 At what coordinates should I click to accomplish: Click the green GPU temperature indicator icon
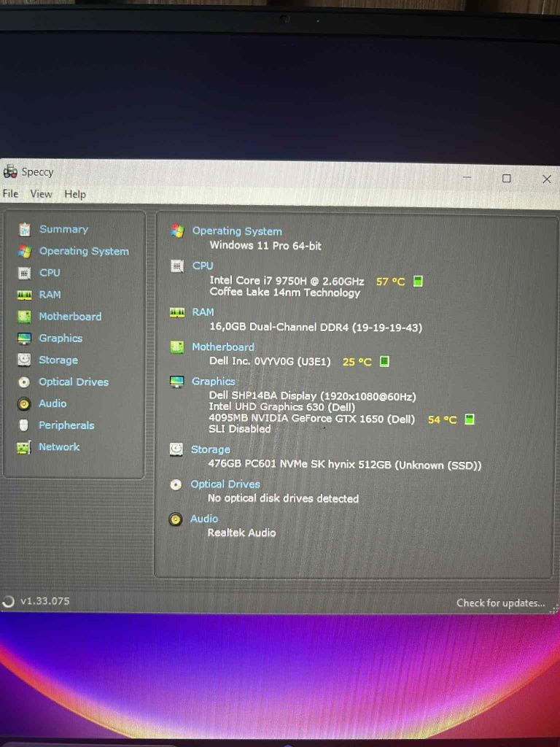coord(470,419)
